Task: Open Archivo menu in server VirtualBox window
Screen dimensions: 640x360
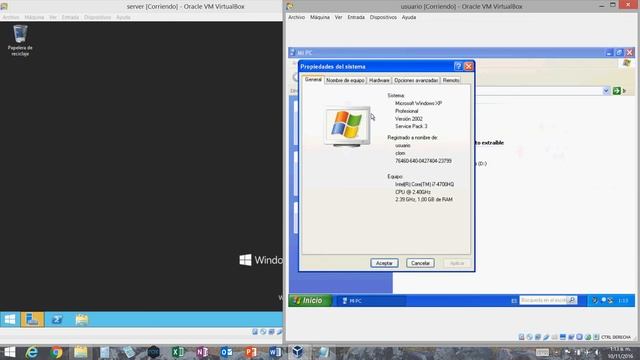Action: click(11, 17)
